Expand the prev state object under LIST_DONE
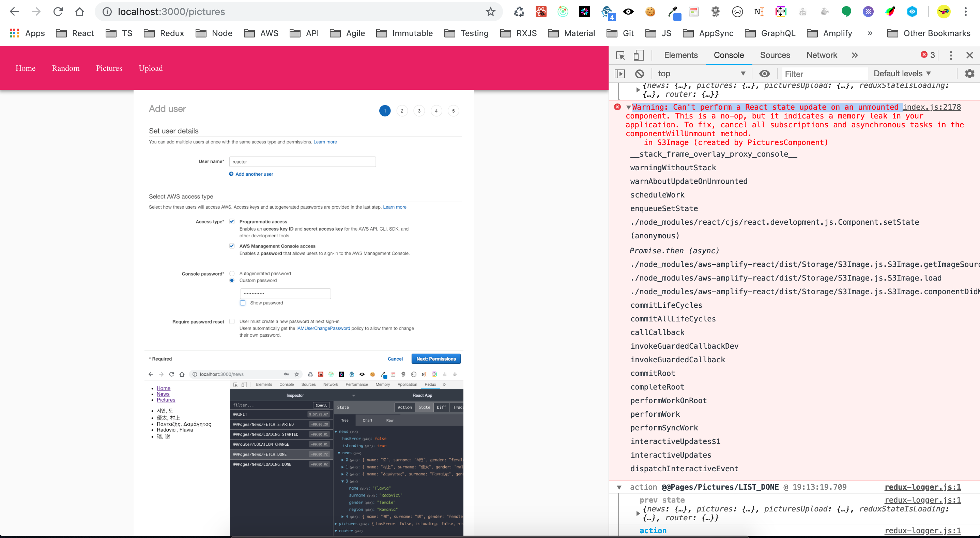 pos(638,513)
